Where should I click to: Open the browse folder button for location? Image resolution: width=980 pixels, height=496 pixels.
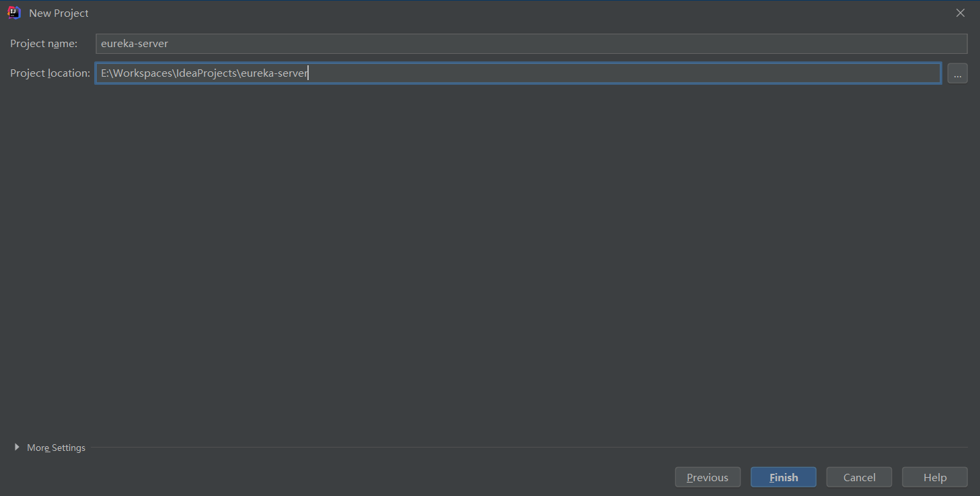pos(957,73)
